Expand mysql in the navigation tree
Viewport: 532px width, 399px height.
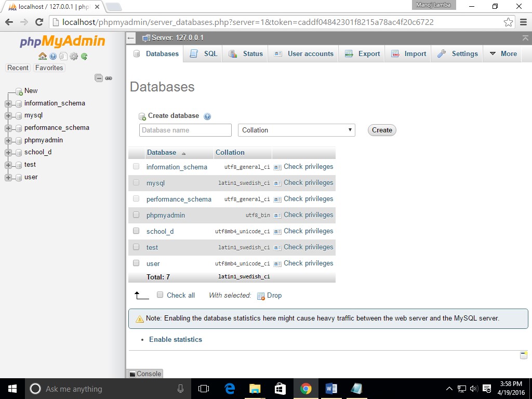click(x=8, y=116)
